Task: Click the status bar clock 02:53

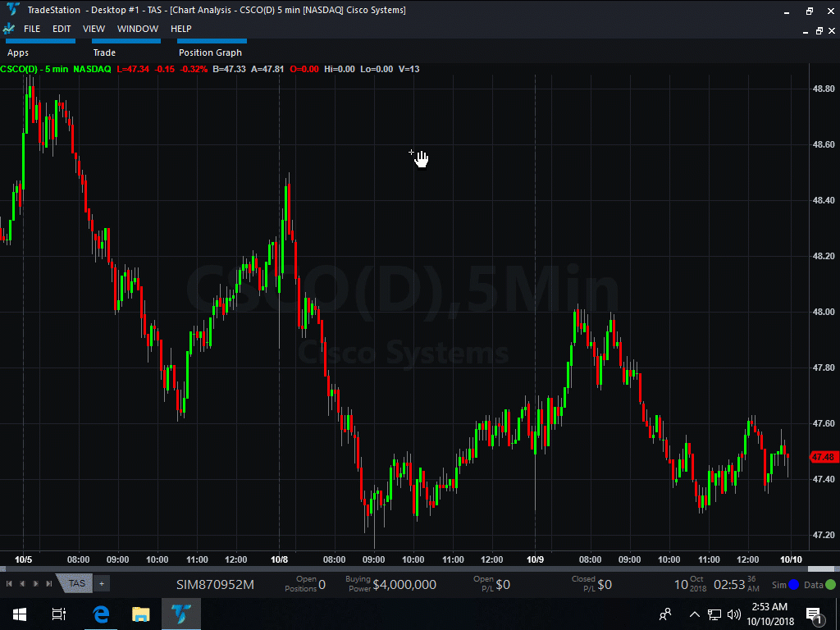Action: (729, 584)
